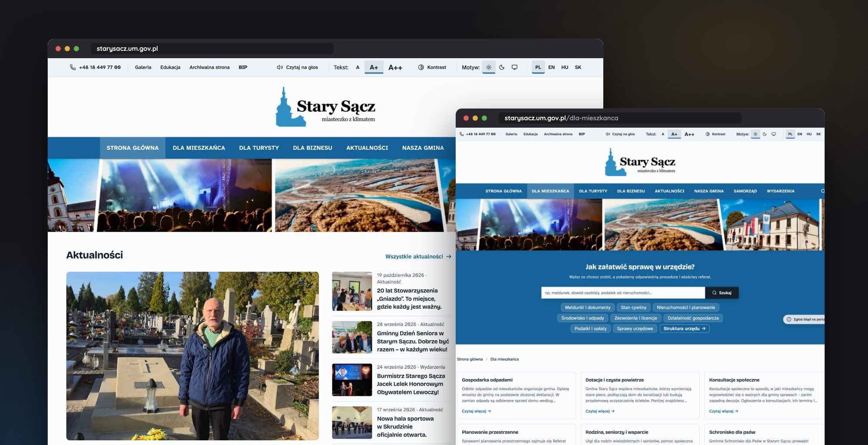Choose SK language in back window
Image resolution: width=868 pixels, height=445 pixels.
point(578,67)
